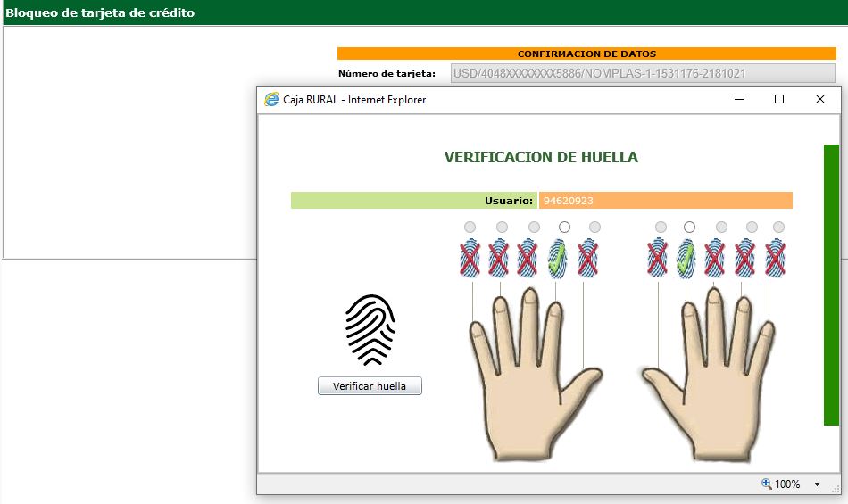Click the 100% zoom level text
Screen dimensions: 848x504
(787, 484)
